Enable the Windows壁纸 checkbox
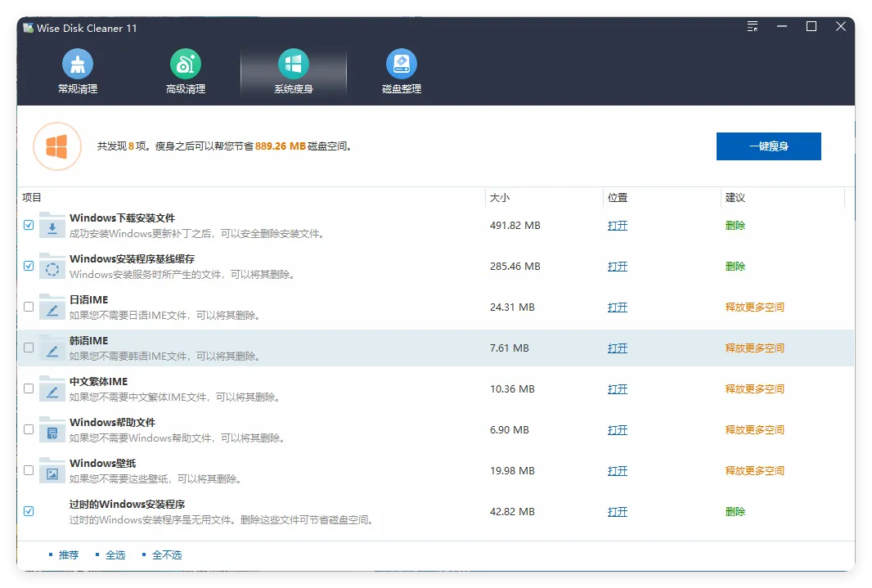This screenshot has height=588, width=872. 28,469
